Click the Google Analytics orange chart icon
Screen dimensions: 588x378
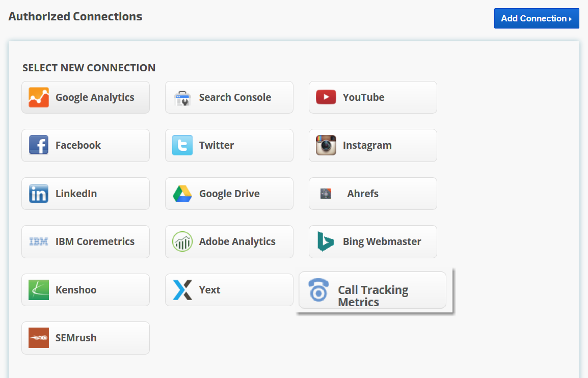[x=39, y=97]
